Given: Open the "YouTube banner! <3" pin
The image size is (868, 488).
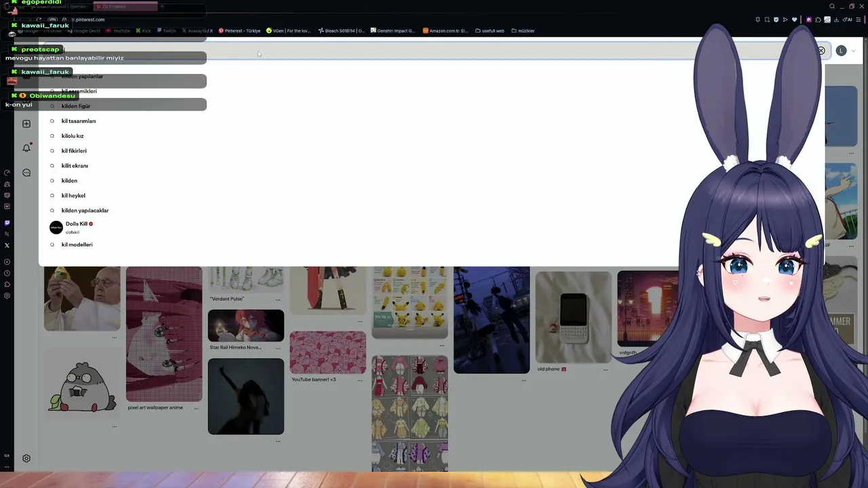Looking at the screenshot, I should tap(328, 352).
